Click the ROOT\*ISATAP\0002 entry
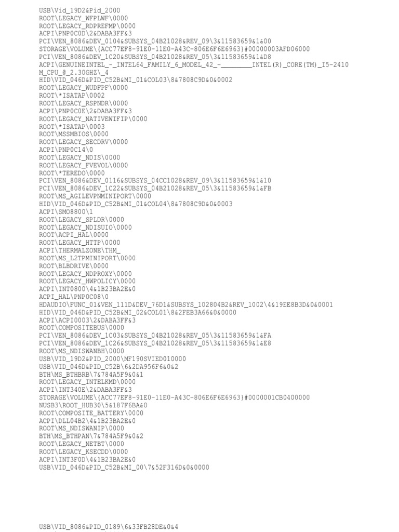Viewport: 399px width, 532px height. coord(72,96)
